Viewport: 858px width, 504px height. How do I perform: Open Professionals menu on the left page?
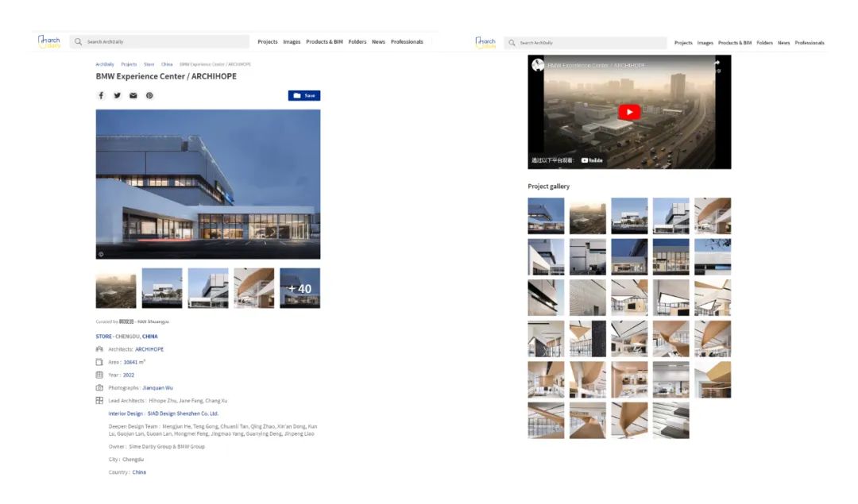click(x=407, y=41)
